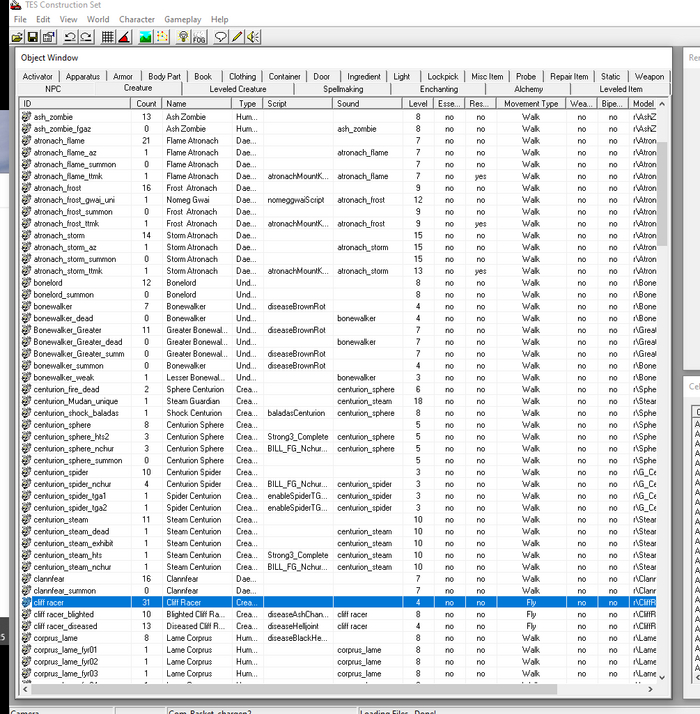Open the Leveled Creature tab
This screenshot has width=700, height=714.
(238, 89)
